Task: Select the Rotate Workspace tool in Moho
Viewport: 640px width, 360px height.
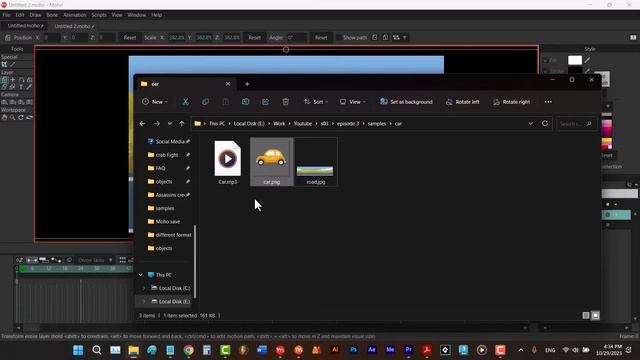Action: coord(21,118)
